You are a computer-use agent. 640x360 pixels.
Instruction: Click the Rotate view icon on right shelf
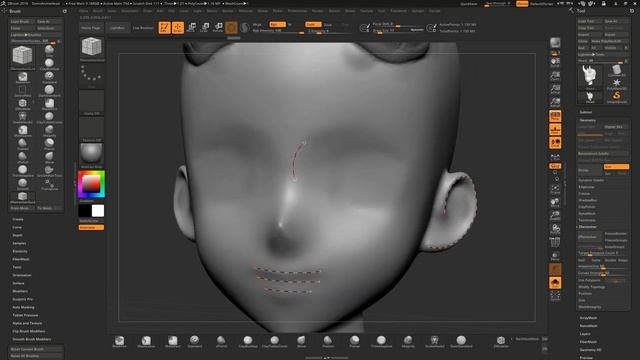coord(555,229)
